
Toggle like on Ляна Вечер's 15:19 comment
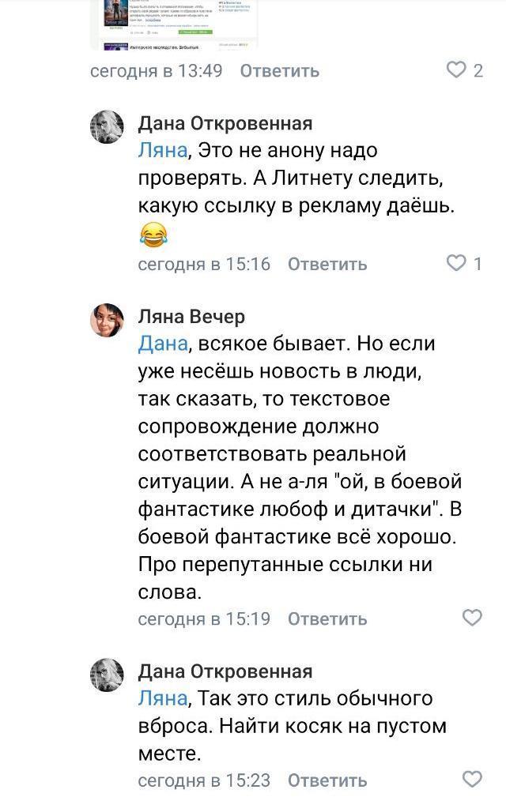pos(472,618)
